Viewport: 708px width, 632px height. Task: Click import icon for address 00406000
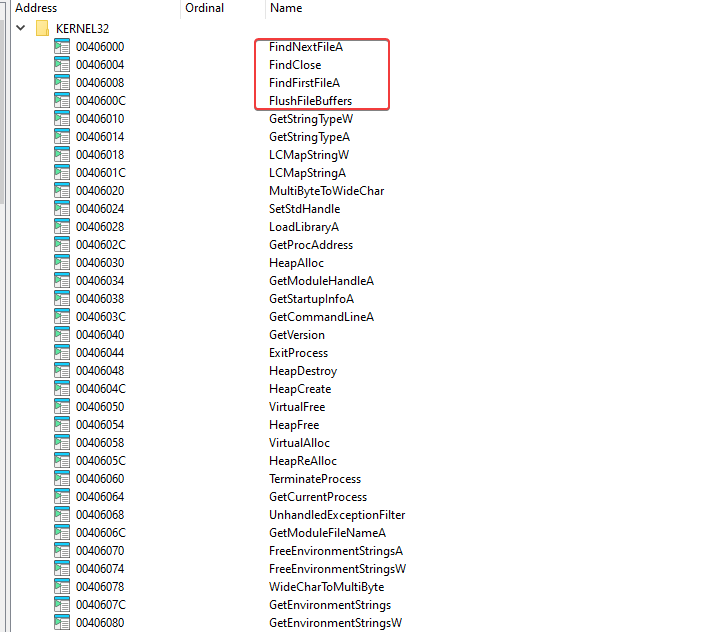click(62, 46)
